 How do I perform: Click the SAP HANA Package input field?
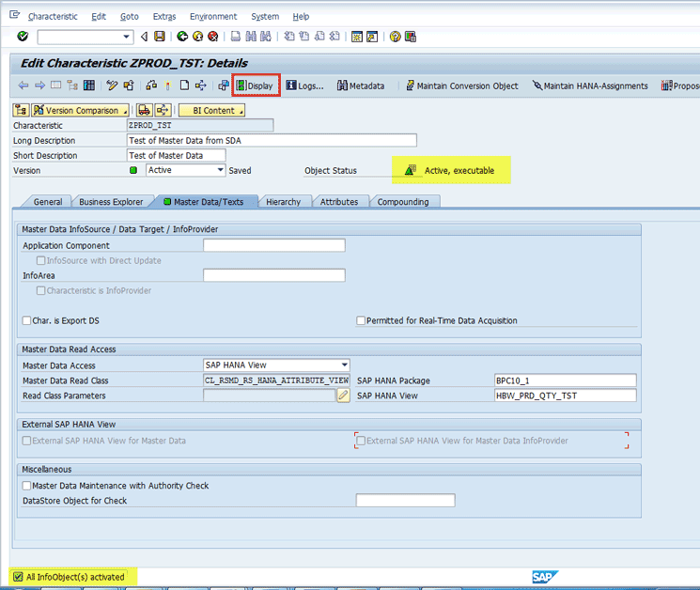point(564,380)
